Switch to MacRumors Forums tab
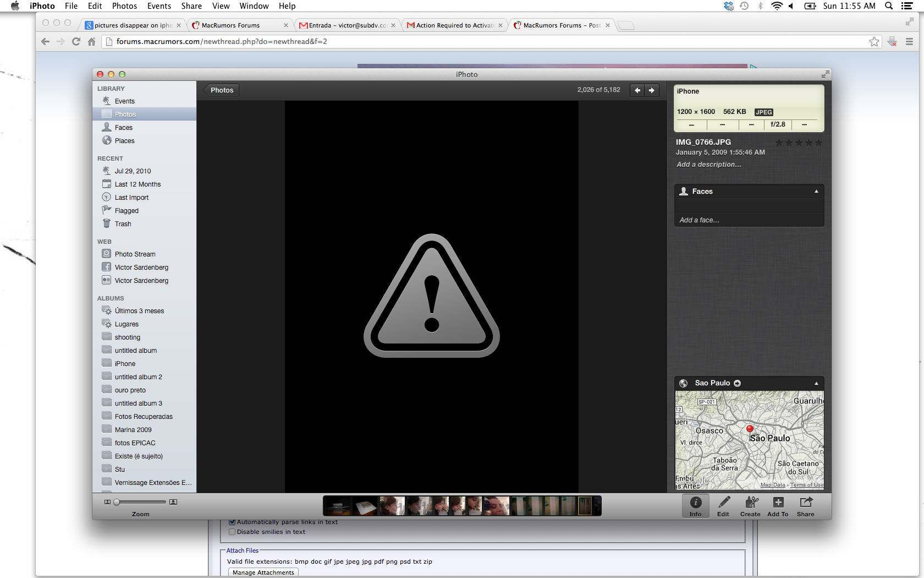Screen dimensions: 924x578 (239, 25)
